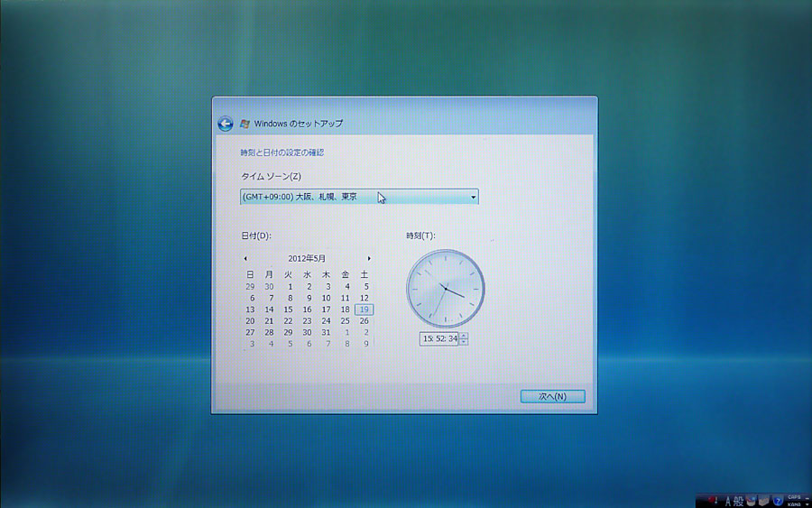Viewport: 812px width, 508px height.
Task: Select date 22 in the calendar
Action: [x=288, y=321]
